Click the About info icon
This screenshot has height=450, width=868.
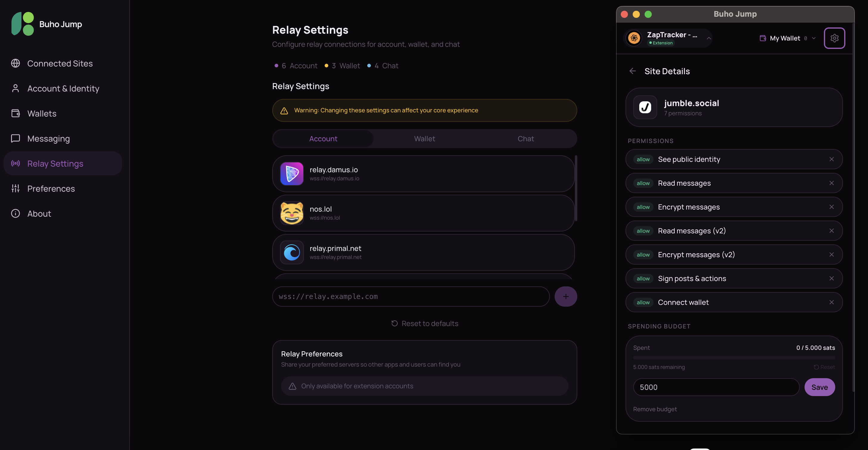tap(15, 213)
